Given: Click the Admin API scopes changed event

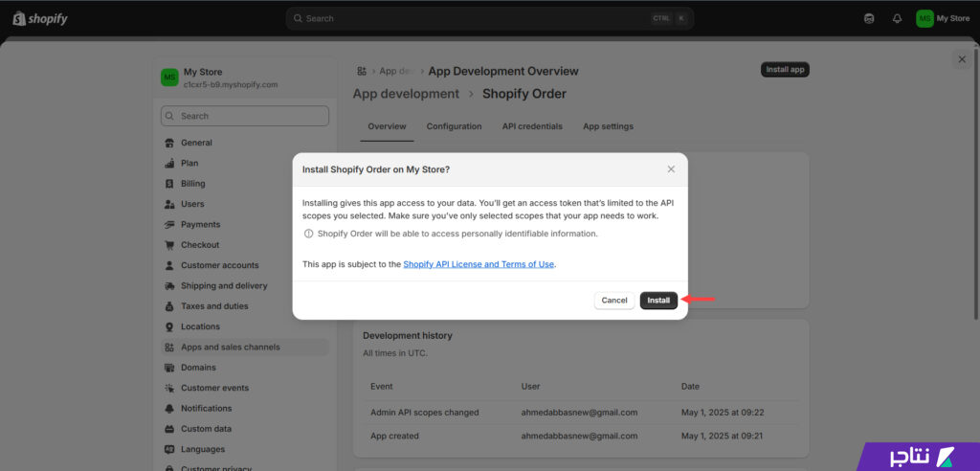Looking at the screenshot, I should [425, 413].
